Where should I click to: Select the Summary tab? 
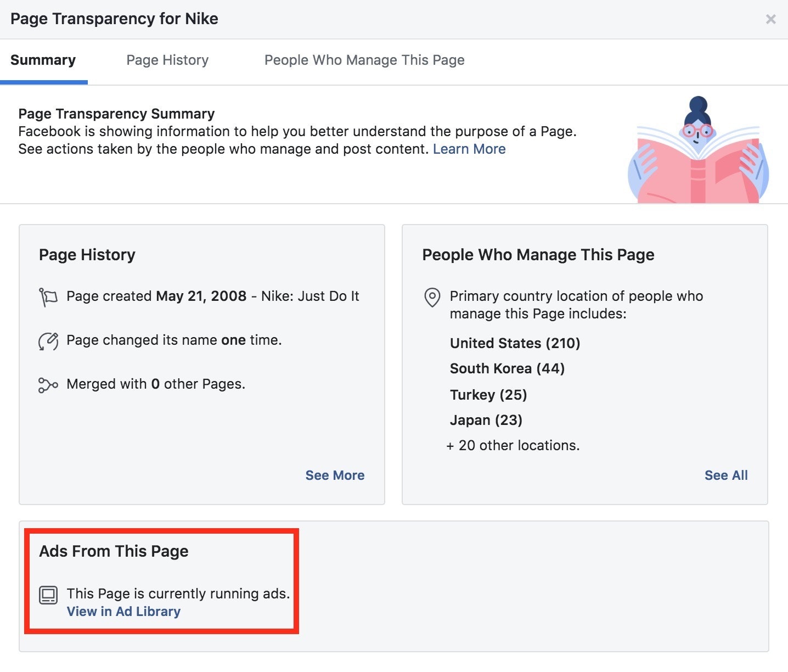43,60
